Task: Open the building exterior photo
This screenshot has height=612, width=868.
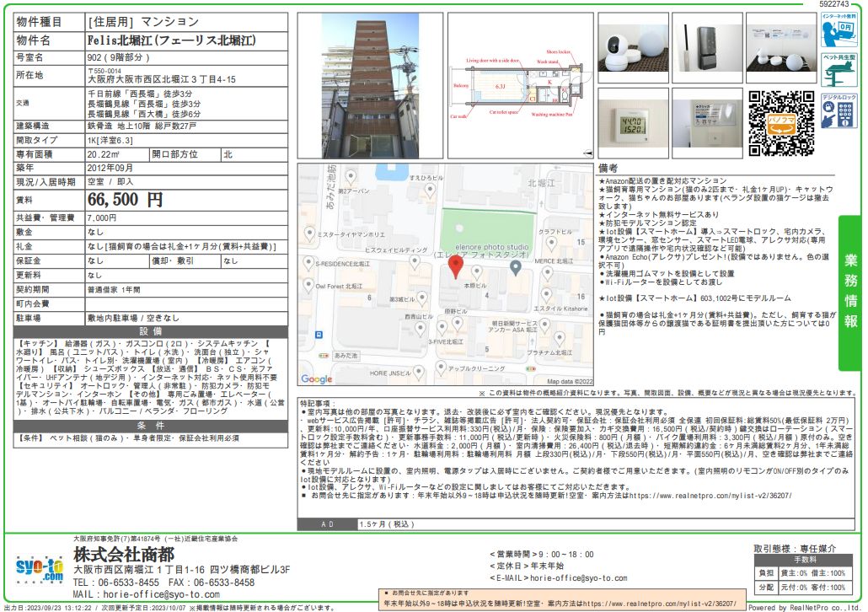Action: [370, 86]
